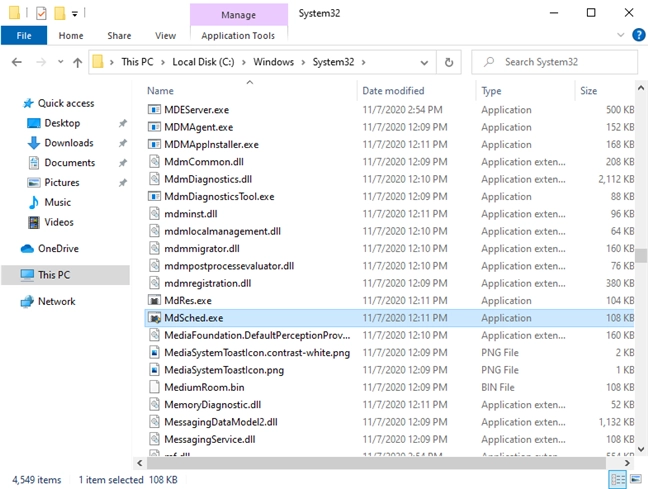Open the Help question mark icon
This screenshot has width=648, height=489.
click(638, 35)
